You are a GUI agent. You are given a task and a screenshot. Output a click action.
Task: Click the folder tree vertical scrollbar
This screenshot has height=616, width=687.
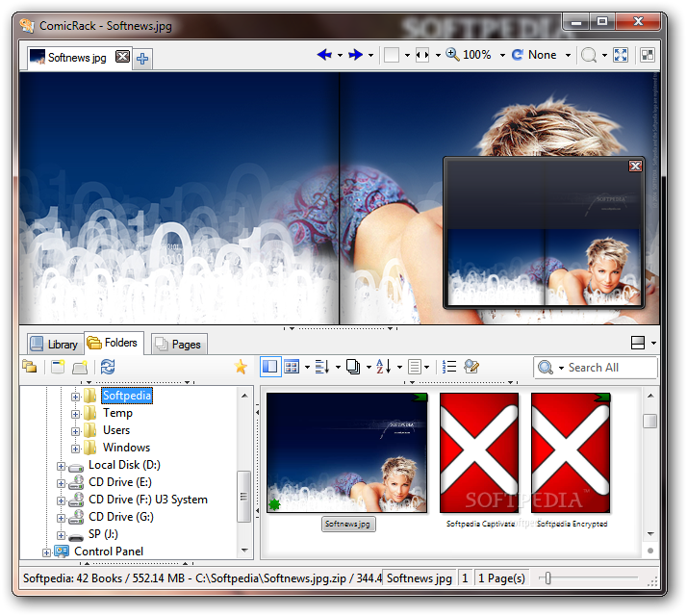pyautogui.click(x=244, y=473)
